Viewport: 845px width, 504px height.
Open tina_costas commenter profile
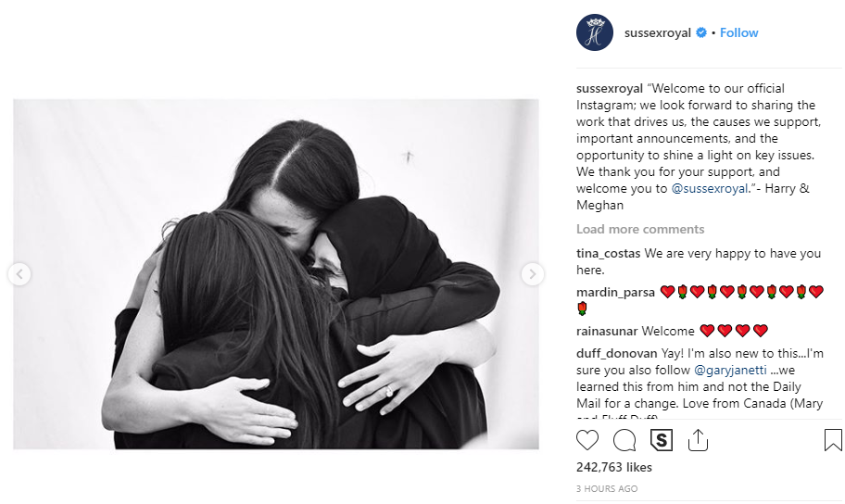coord(609,253)
